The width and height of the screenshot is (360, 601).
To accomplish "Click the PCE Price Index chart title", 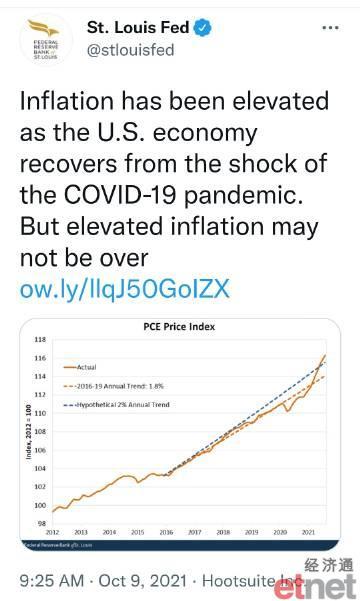I will click(x=179, y=327).
